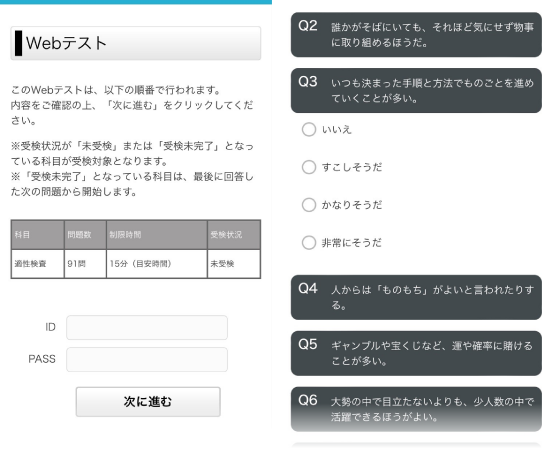Select the すこしそうだ radio option
552x461 pixels.
pos(309,167)
